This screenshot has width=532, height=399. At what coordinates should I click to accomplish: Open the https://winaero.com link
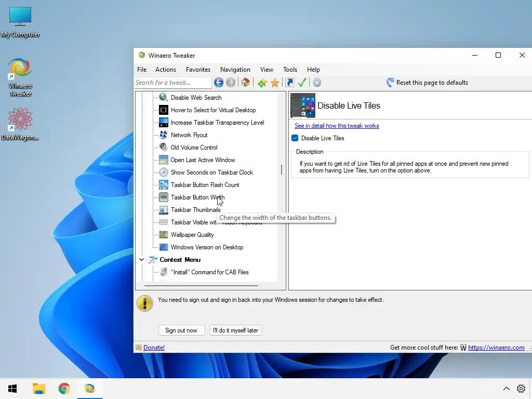pyautogui.click(x=496, y=348)
